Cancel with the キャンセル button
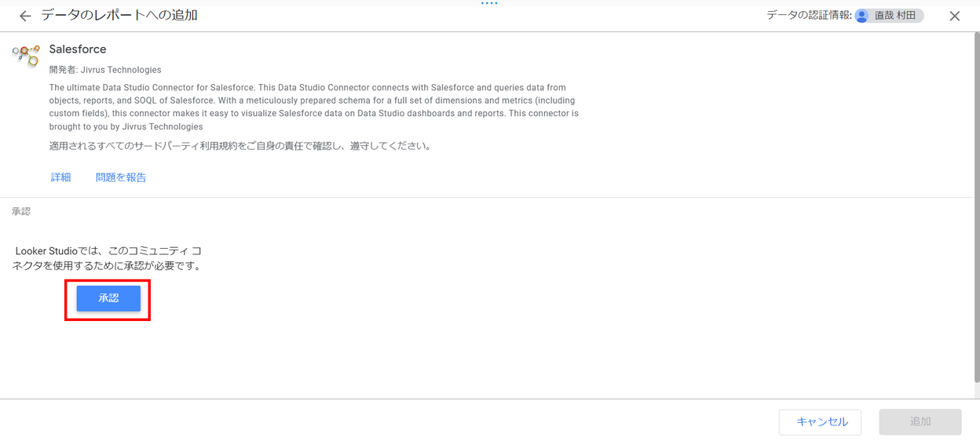 tap(820, 422)
